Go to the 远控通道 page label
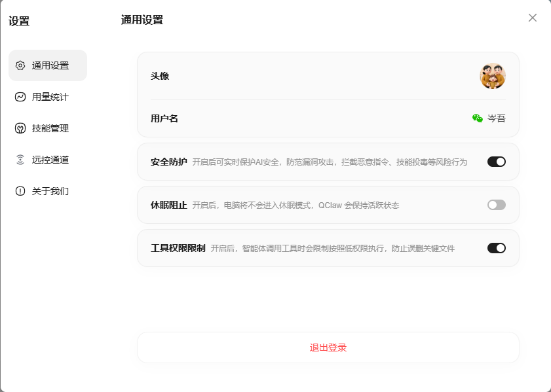The height and width of the screenshot is (392, 551). (x=50, y=160)
